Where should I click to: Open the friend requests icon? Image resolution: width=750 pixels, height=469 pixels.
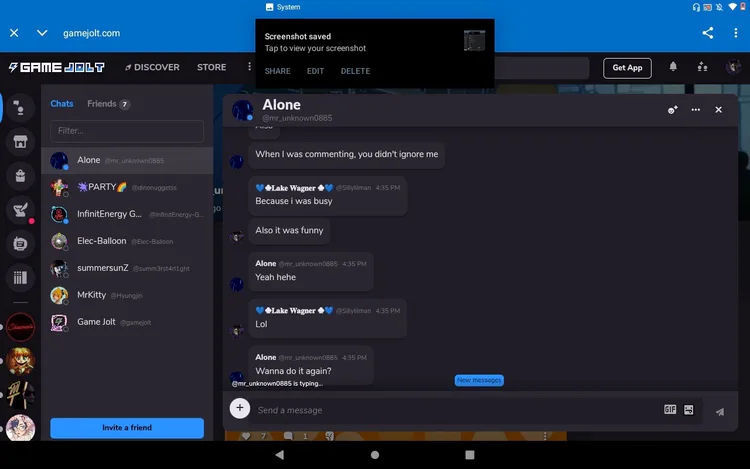(x=702, y=67)
